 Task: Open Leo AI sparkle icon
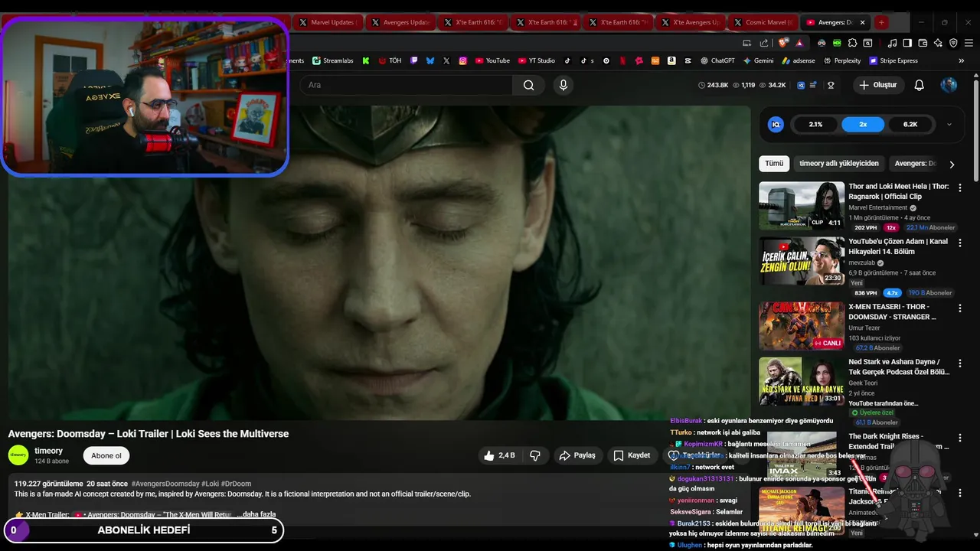938,43
